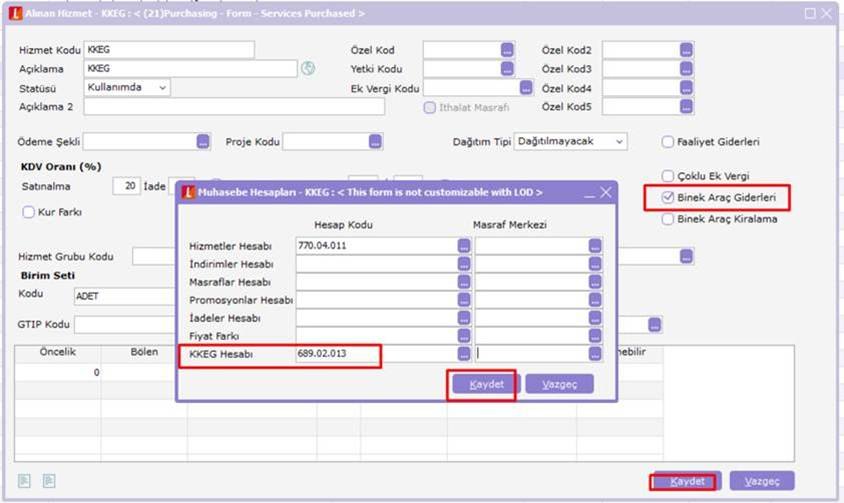Image resolution: width=844 pixels, height=503 pixels.
Task: Open lookup for Ek Vergi Kodu field
Action: (526, 88)
